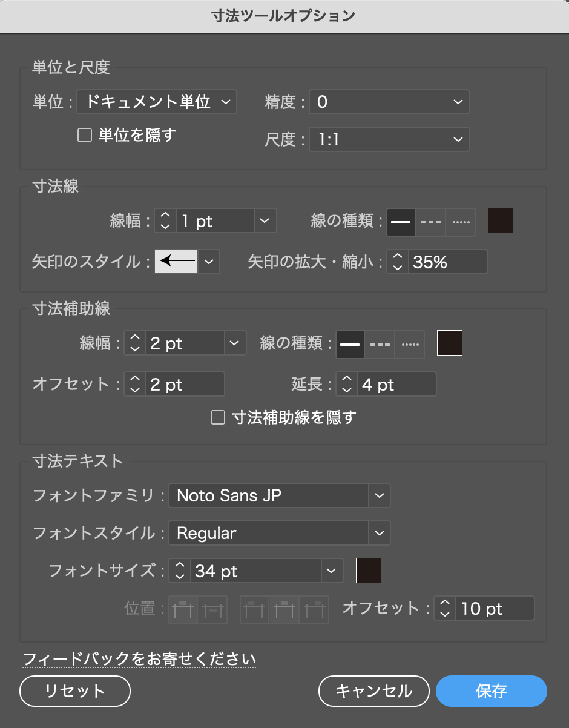Open the フォントファミリ dropdown
This screenshot has width=569, height=728.
point(279,495)
